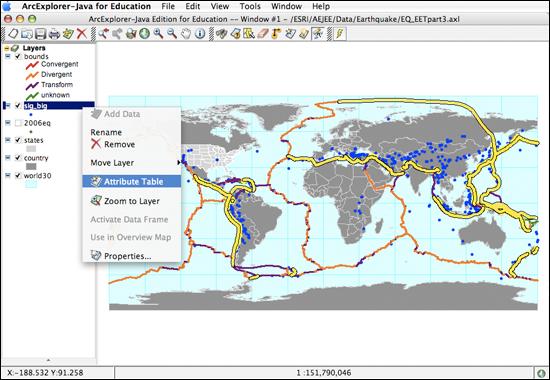550x380 pixels.
Task: Enable the 2006eq layer checkbox
Action: coord(18,123)
